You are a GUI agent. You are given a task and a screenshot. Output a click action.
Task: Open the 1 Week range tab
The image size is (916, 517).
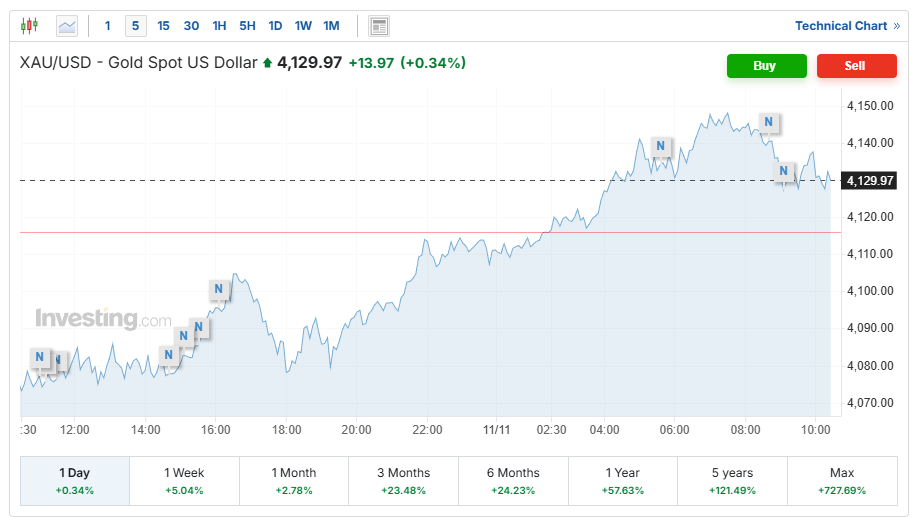[184, 480]
